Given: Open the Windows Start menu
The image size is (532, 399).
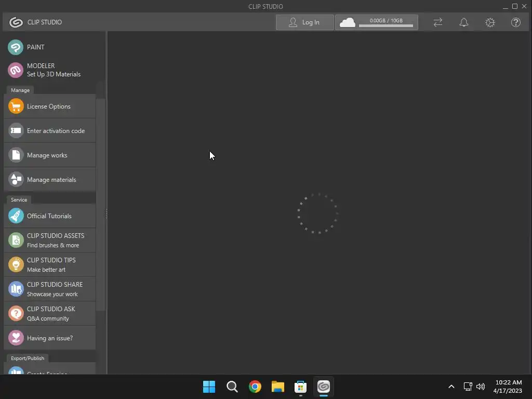Looking at the screenshot, I should click(209, 387).
